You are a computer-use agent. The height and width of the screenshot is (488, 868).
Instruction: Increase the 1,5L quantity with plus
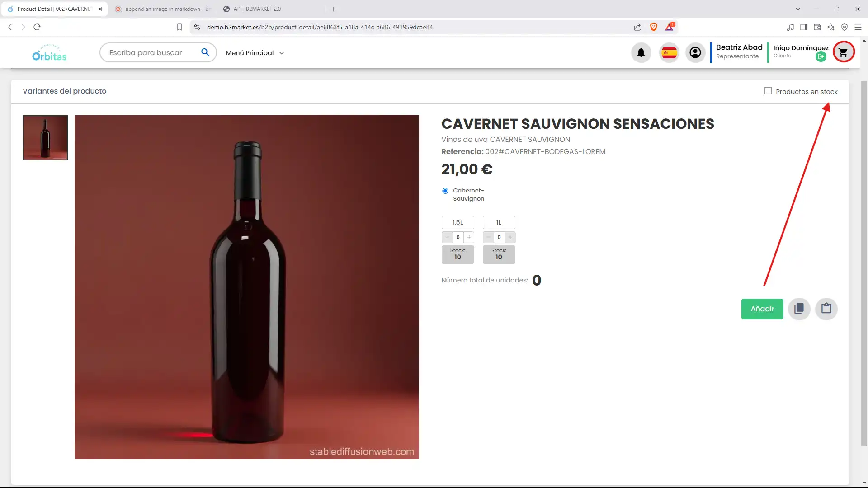[469, 237]
